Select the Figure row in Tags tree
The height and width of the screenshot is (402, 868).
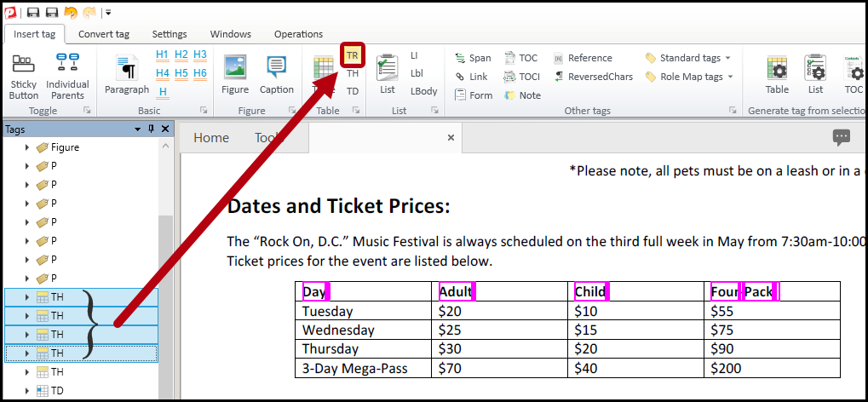coord(81,147)
